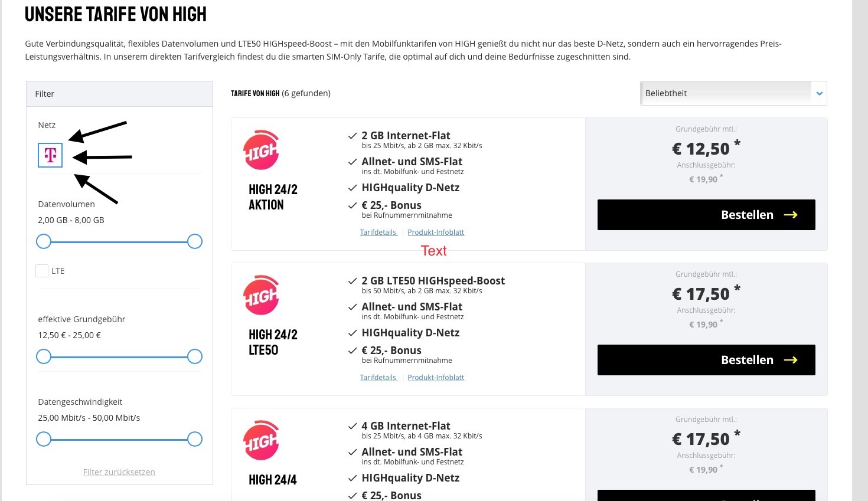Image resolution: width=868 pixels, height=501 pixels.
Task: Click the HIGH logo of HIGH 24/2 Aktion
Action: pyautogui.click(x=261, y=150)
